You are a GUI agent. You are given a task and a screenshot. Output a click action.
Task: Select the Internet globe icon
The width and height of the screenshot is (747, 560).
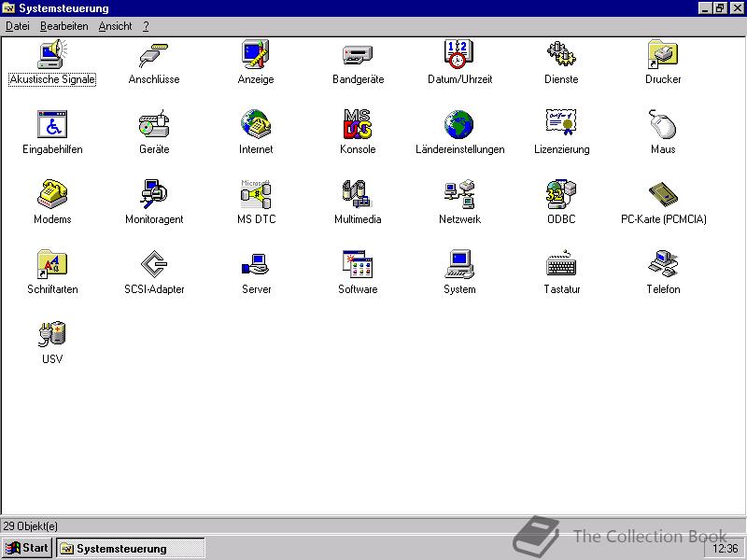tap(256, 124)
